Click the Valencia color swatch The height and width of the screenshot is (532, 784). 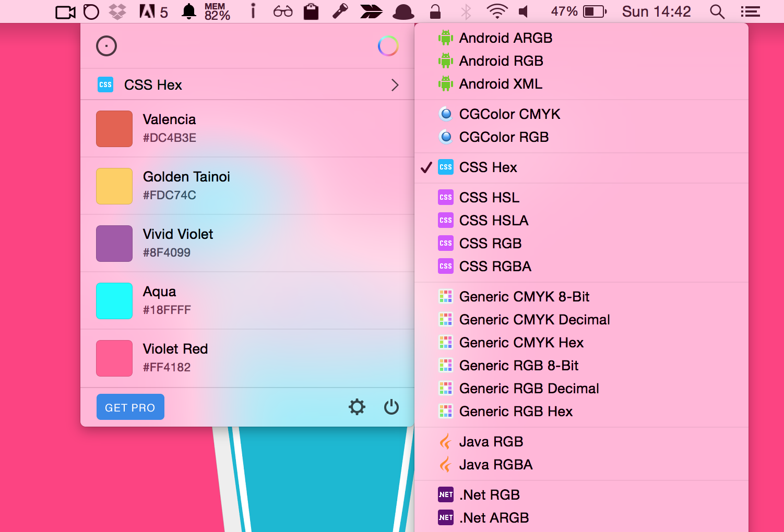point(114,129)
